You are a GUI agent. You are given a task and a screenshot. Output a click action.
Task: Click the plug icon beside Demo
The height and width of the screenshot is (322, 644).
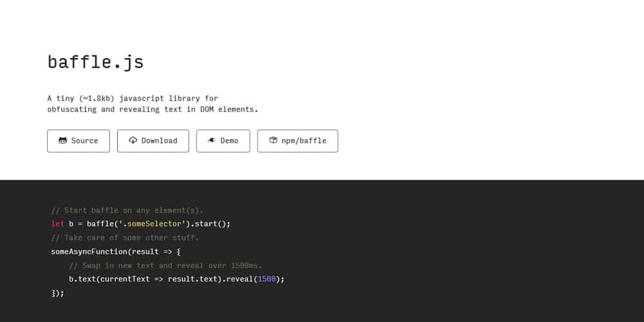coord(211,140)
